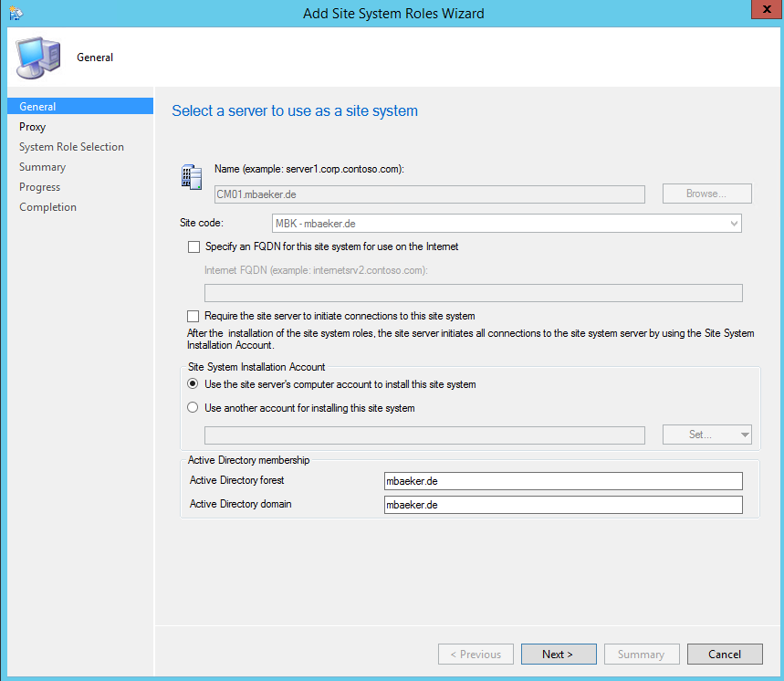Image resolution: width=784 pixels, height=681 pixels.
Task: Edit the Active Directory domain field
Action: [x=563, y=505]
